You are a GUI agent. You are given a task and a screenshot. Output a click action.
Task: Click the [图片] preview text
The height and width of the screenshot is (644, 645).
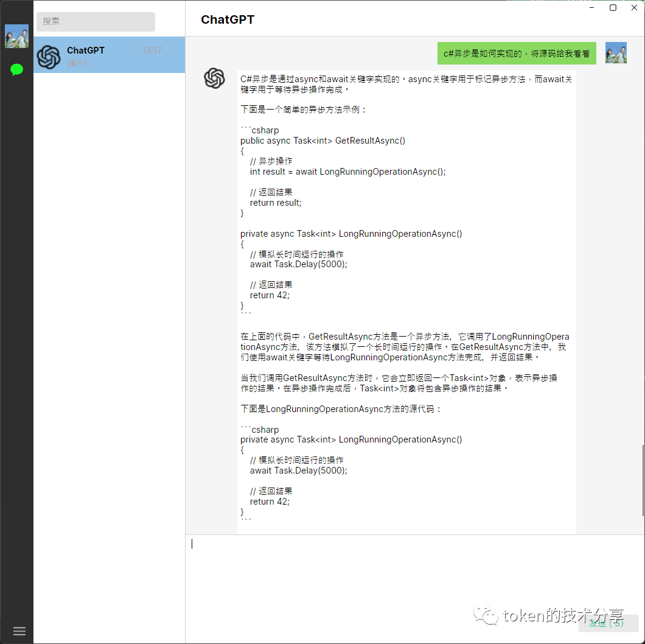77,63
